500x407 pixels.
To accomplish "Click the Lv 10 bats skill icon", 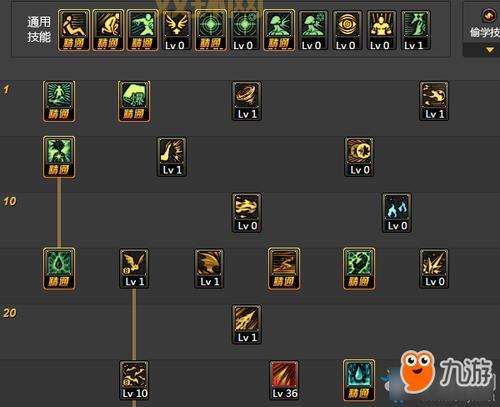I will 134,380.
